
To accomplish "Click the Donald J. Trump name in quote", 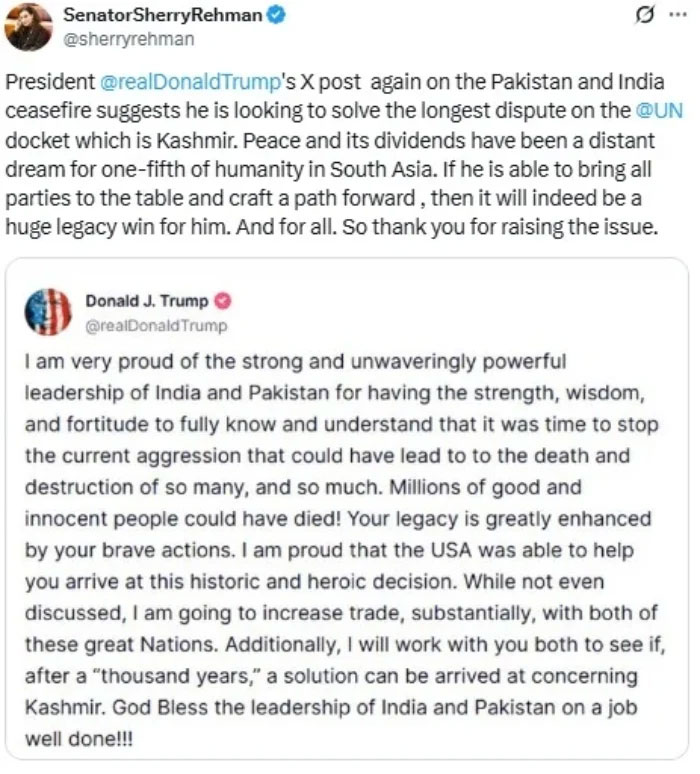I will coord(146,301).
